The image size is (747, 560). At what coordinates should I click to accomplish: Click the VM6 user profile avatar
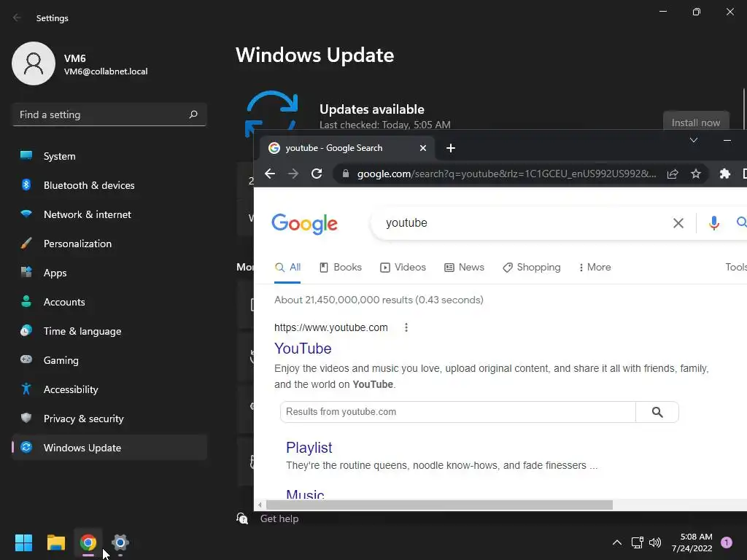coord(34,63)
